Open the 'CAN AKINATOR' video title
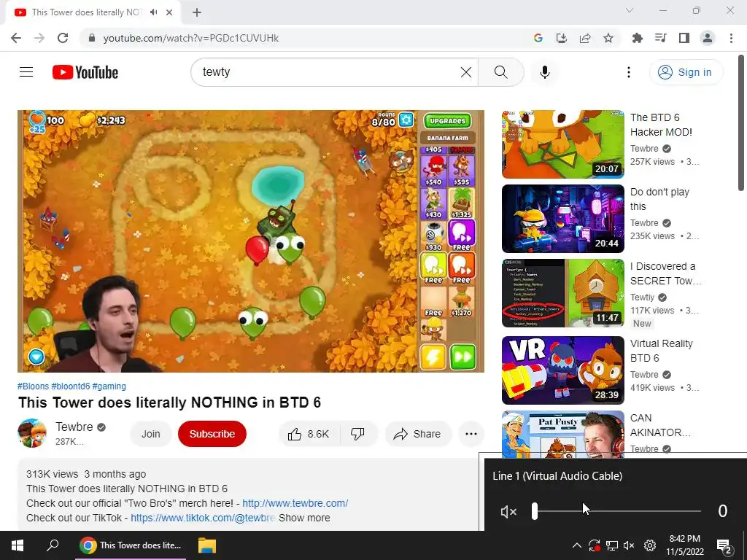The height and width of the screenshot is (560, 747). pos(660,425)
